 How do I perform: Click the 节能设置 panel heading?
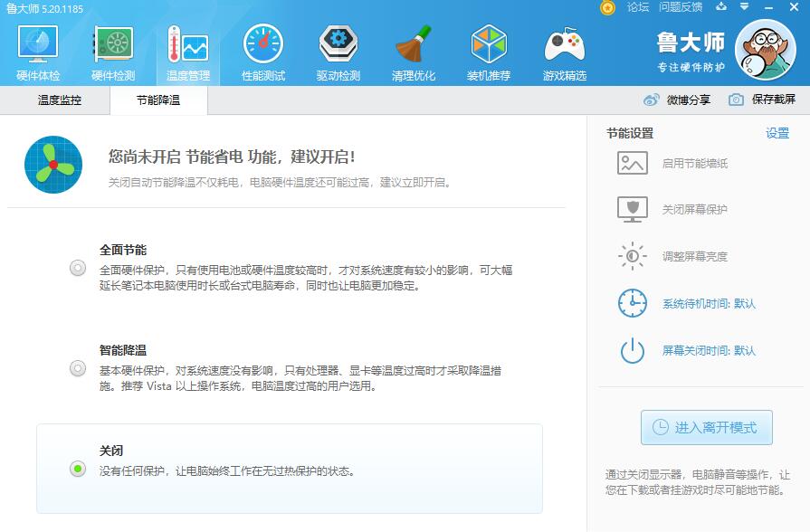pos(630,133)
